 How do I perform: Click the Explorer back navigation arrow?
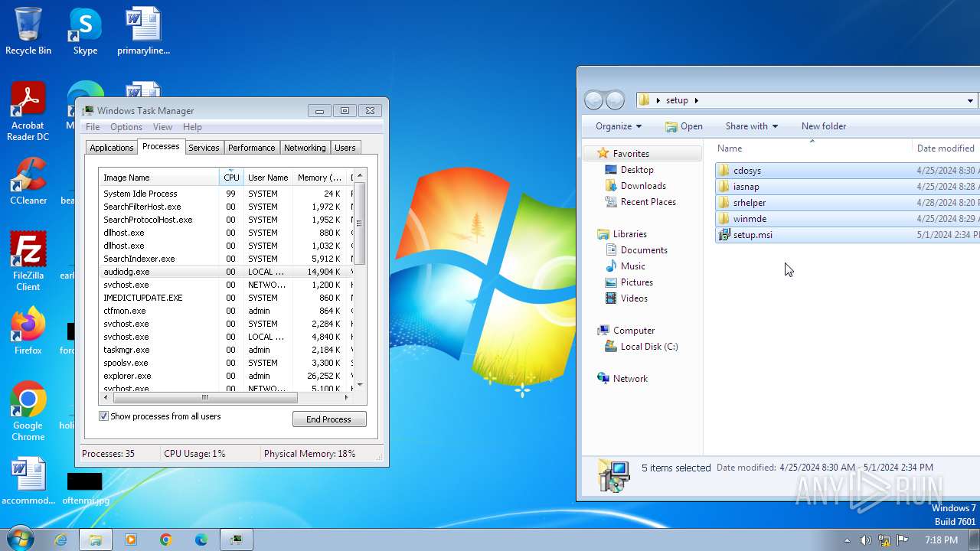[x=593, y=100]
